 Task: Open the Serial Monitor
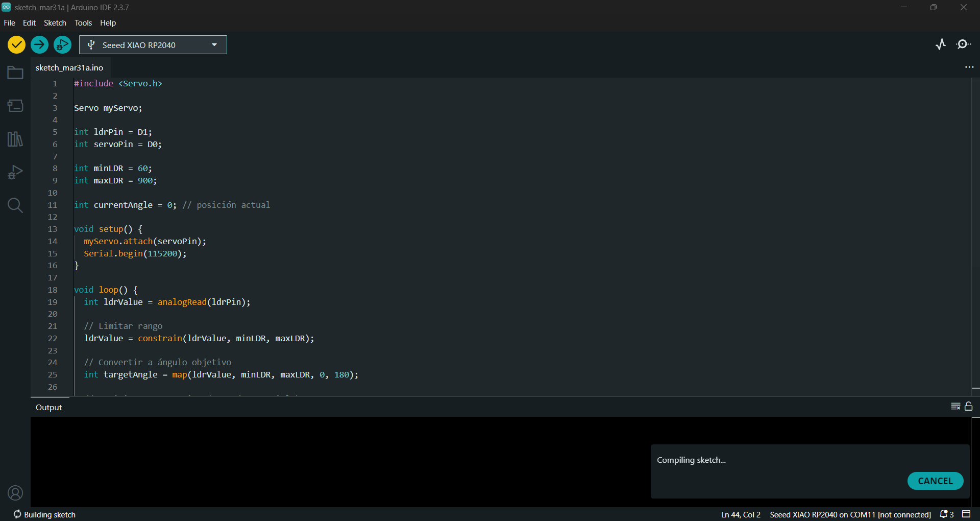(x=963, y=44)
